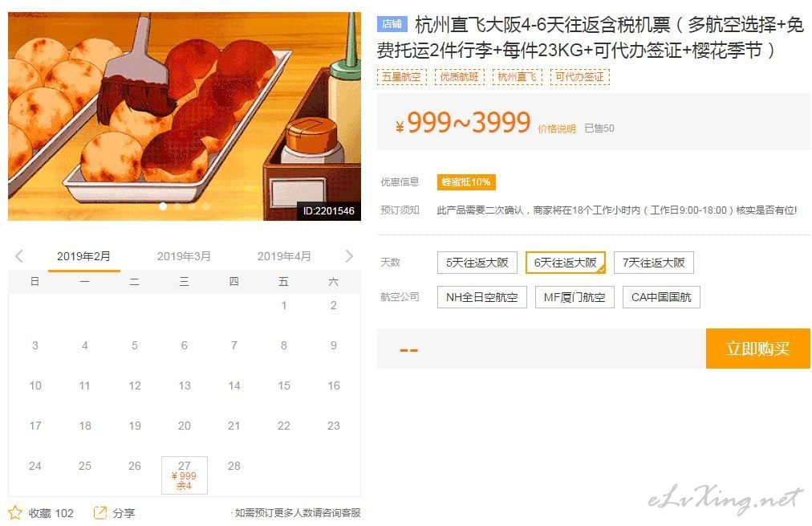The image size is (812, 526).
Task: Advance calendar with right arrow
Action: 349,256
